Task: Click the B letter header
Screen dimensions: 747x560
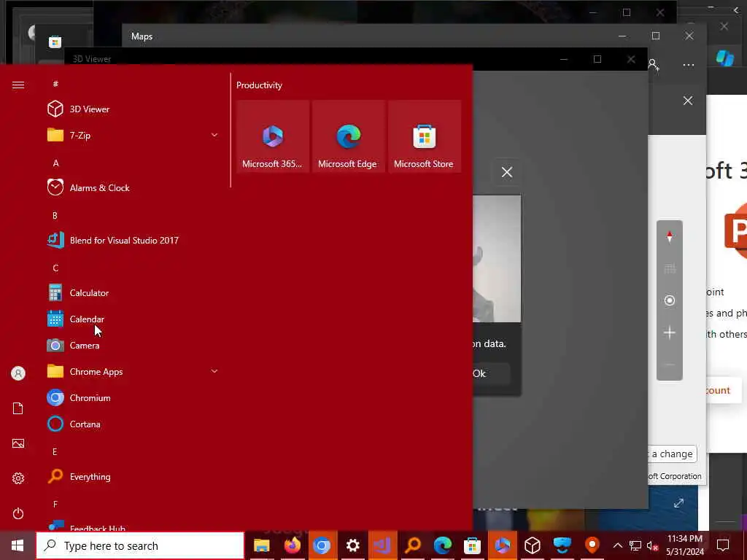Action: pos(55,215)
